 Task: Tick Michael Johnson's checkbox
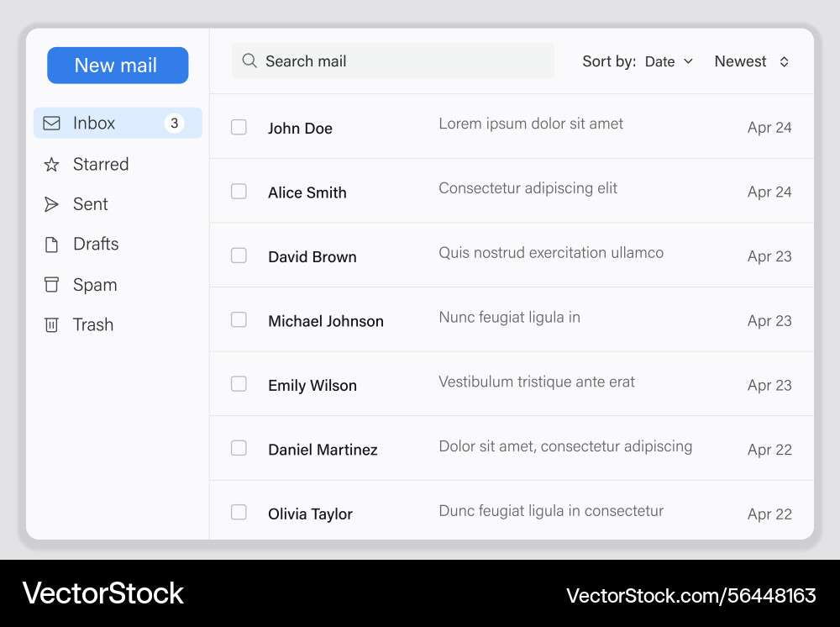[x=239, y=320]
